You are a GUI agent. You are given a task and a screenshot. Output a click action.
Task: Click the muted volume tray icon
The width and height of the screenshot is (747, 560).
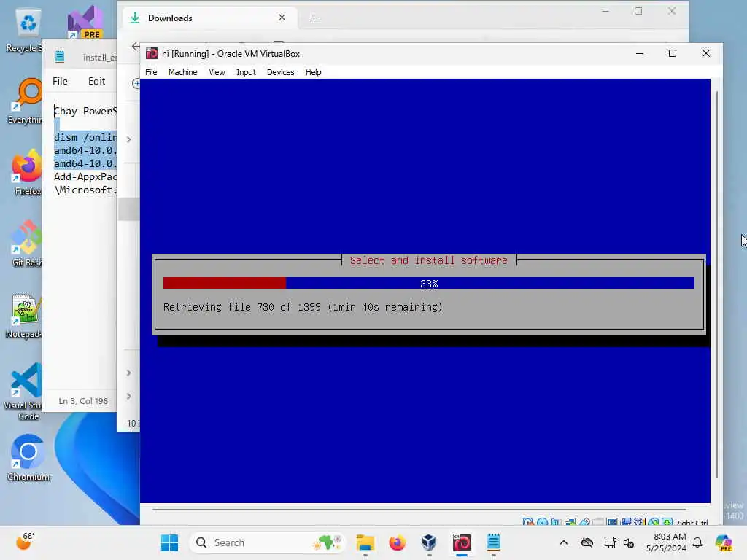(629, 542)
